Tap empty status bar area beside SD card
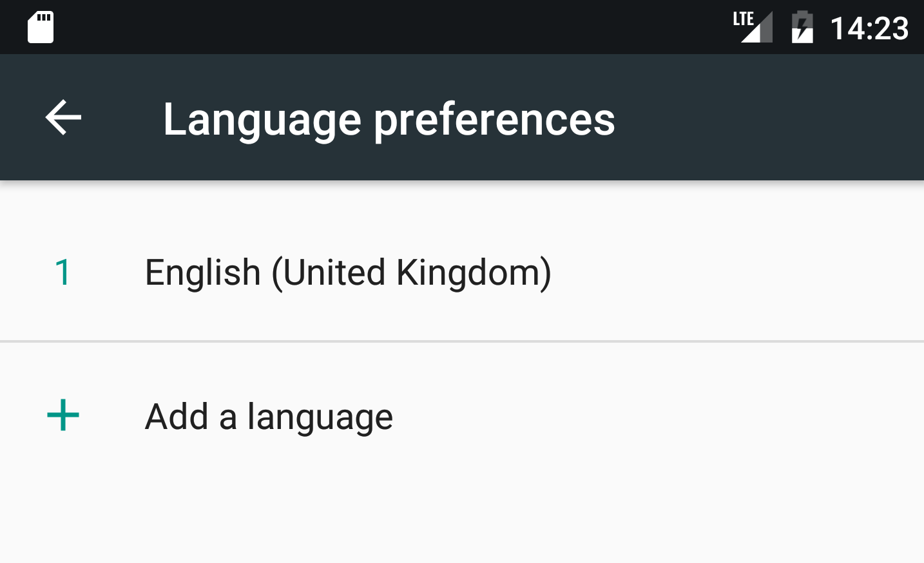 387,28
